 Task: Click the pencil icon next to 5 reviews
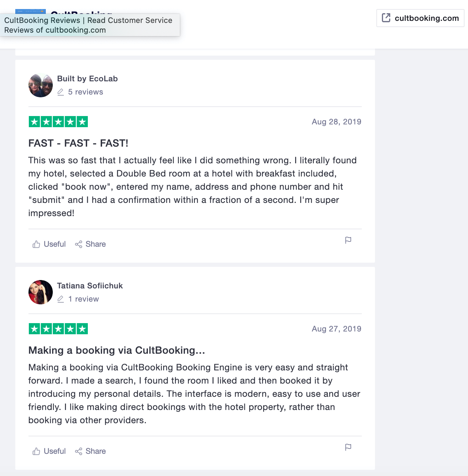[x=61, y=92]
